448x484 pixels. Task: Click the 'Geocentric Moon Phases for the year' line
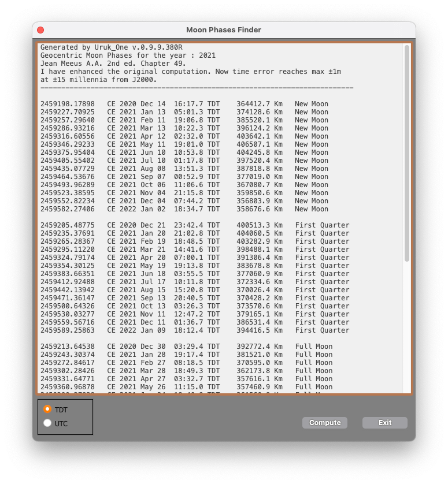(128, 55)
